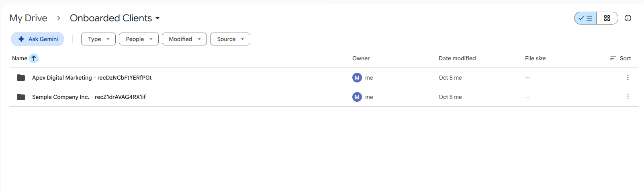Open the Sort options
Screen dimensions: 644x193
pos(620,58)
